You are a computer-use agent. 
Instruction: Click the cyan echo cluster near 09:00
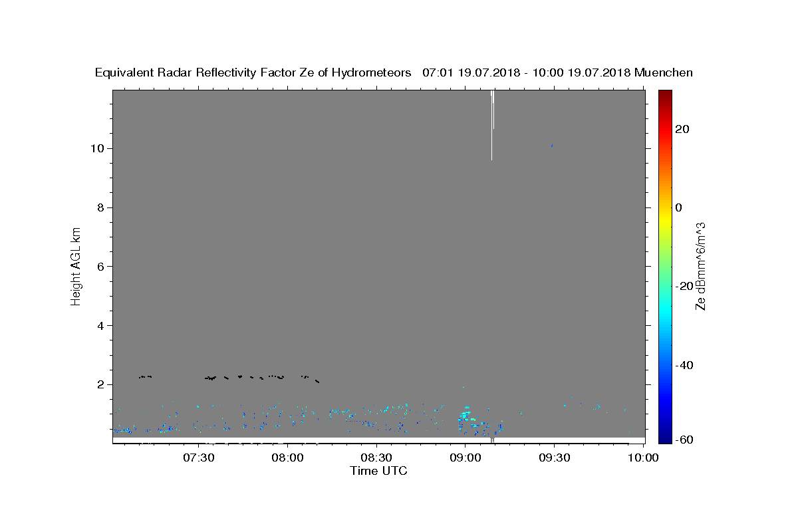click(465, 417)
